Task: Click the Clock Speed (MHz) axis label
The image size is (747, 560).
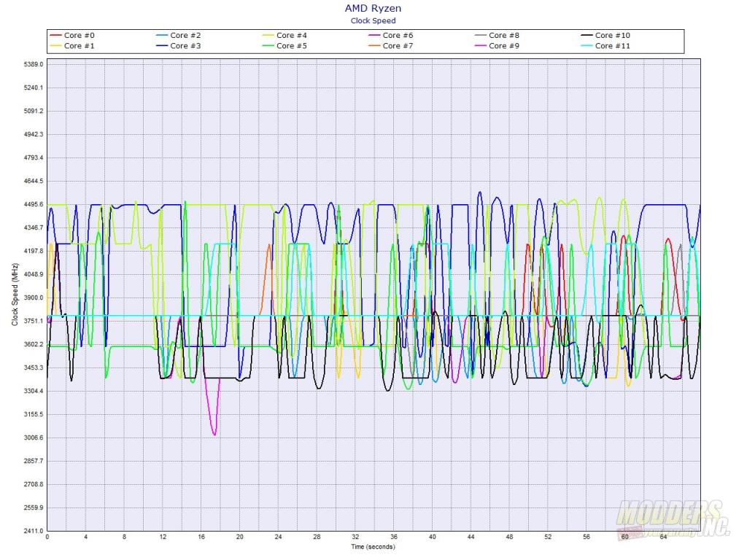Action: coord(15,295)
